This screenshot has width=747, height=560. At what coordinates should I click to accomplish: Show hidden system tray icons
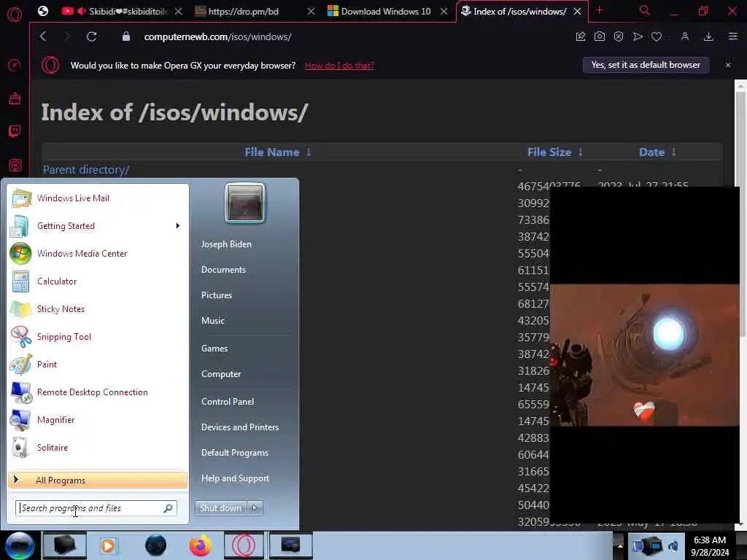[620, 545]
